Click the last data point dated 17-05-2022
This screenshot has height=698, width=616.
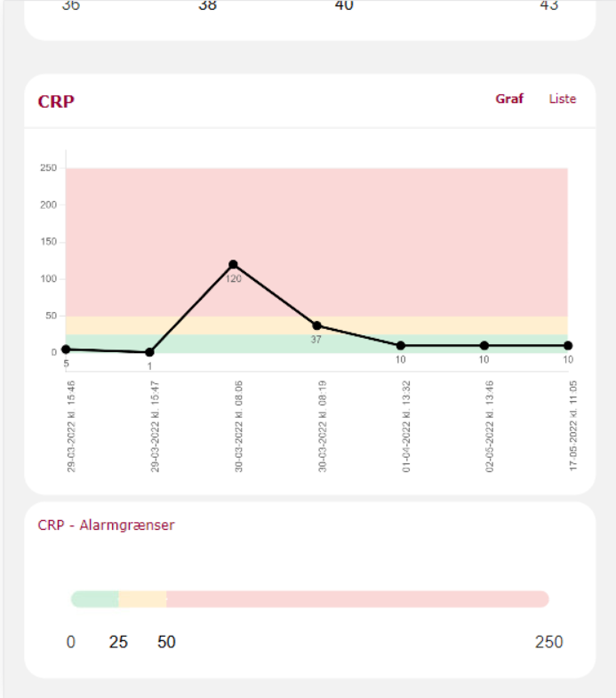[568, 345]
